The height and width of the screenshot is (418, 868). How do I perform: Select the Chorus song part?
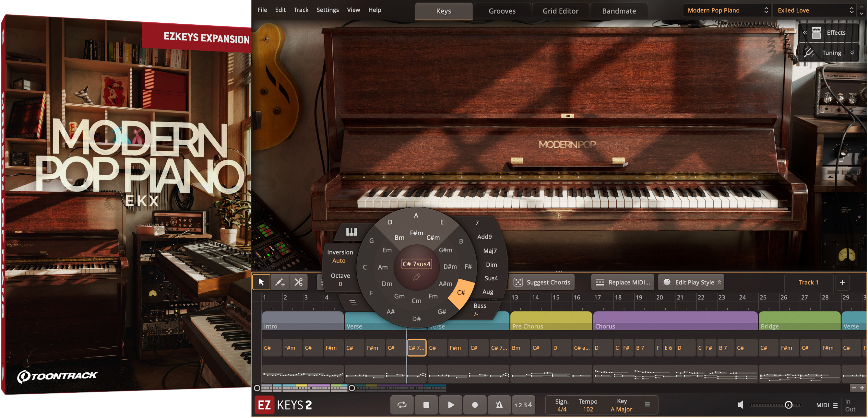(675, 321)
